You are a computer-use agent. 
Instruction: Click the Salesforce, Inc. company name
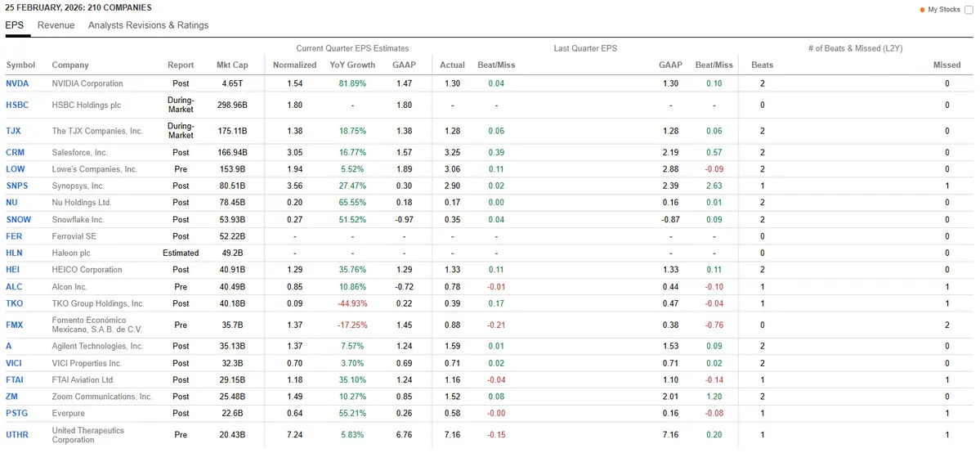tap(80, 152)
